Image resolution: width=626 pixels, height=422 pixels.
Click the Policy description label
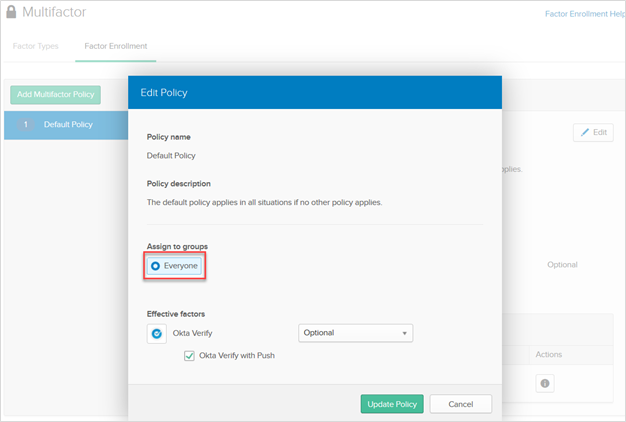[x=178, y=184]
